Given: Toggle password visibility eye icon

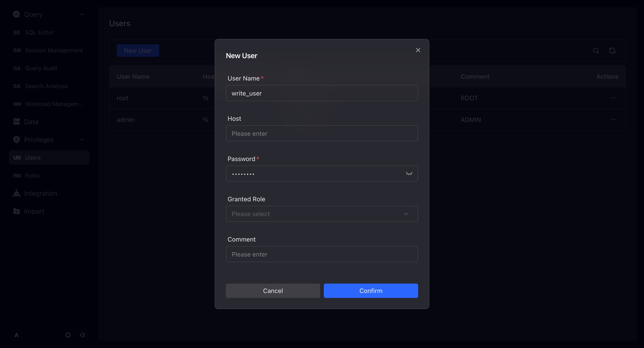Looking at the screenshot, I should 409,174.
